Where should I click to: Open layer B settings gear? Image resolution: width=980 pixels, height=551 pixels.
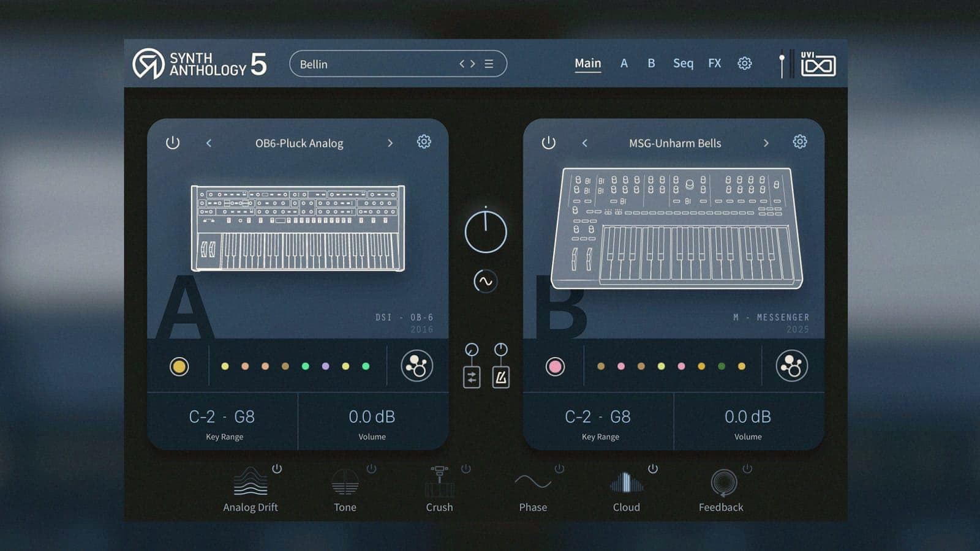click(x=800, y=142)
